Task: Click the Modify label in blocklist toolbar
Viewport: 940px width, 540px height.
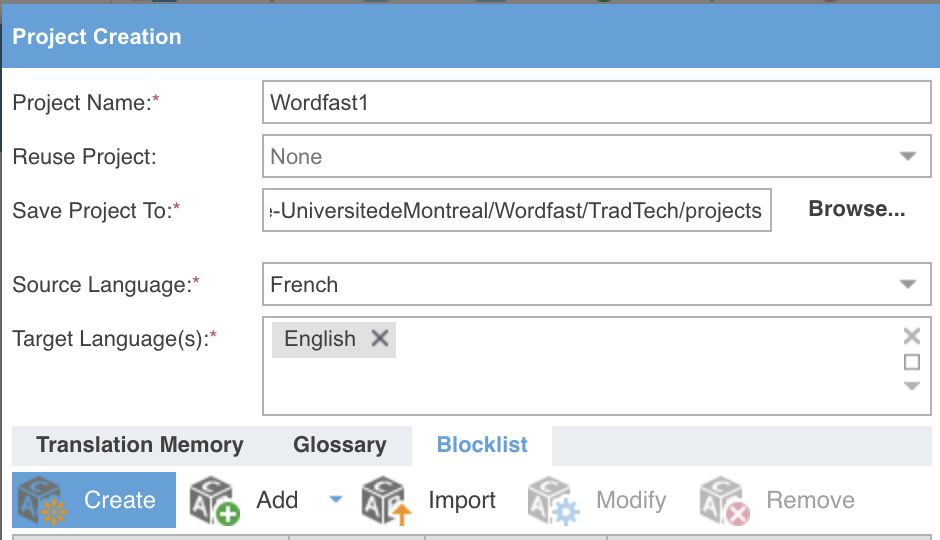Action: (x=631, y=500)
